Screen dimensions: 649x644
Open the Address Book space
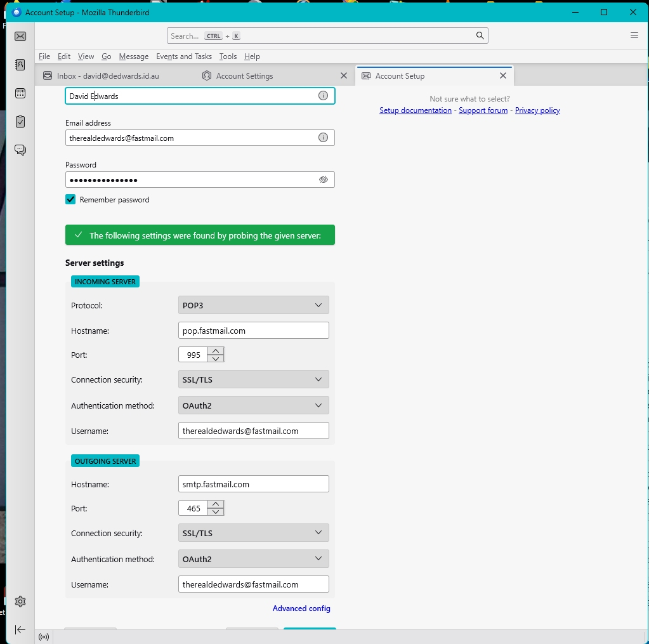[20, 65]
